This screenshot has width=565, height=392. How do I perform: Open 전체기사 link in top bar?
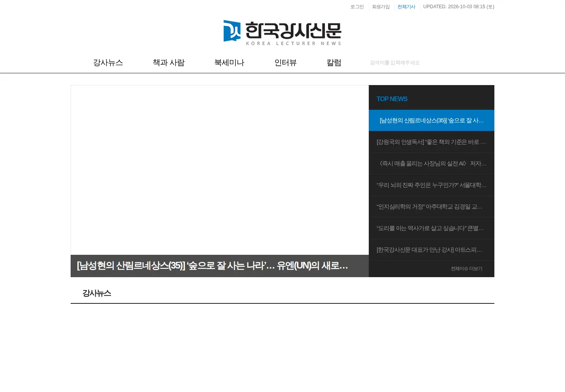point(406,7)
